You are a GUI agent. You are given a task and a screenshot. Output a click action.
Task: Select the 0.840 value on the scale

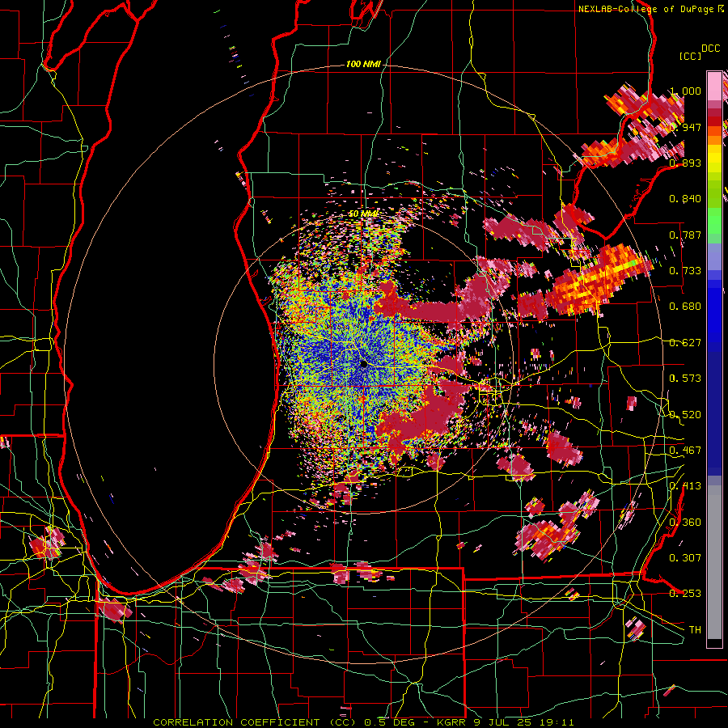(685, 199)
